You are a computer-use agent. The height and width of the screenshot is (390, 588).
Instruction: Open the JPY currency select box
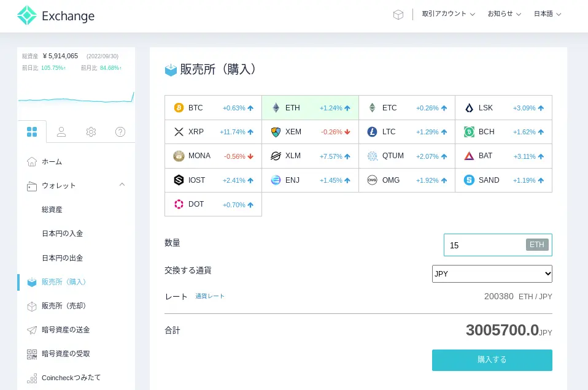(492, 274)
